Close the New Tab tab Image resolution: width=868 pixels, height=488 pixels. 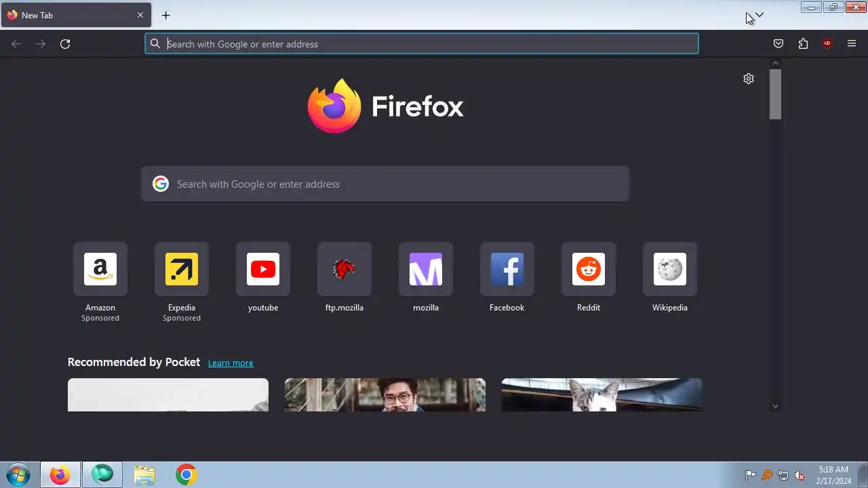[x=140, y=15]
